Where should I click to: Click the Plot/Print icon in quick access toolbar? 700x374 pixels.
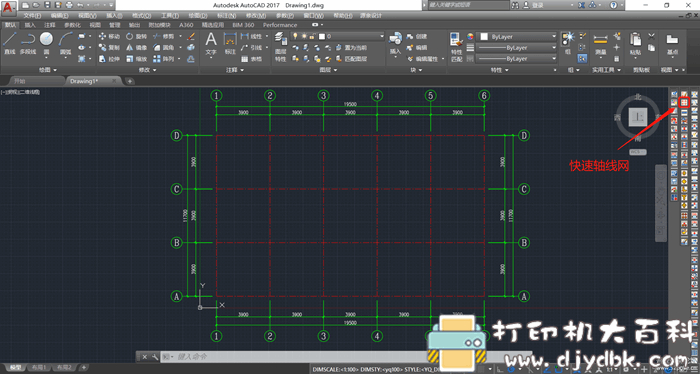[x=69, y=5]
